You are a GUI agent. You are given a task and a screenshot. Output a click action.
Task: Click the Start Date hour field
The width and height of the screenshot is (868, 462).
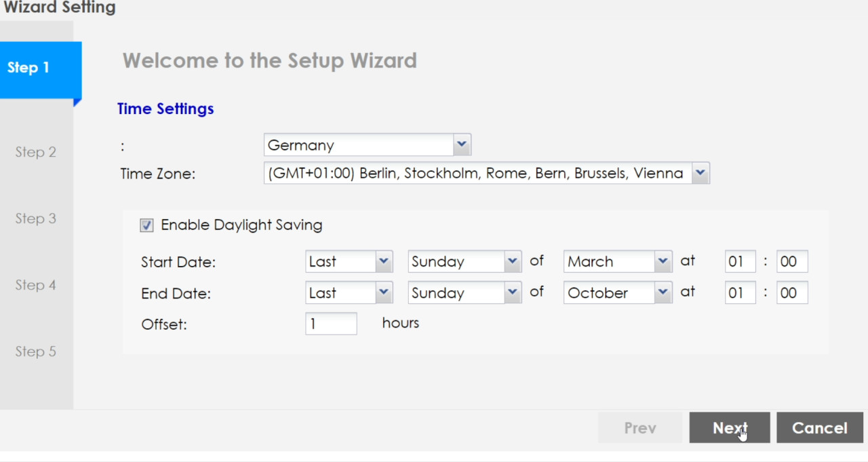pyautogui.click(x=740, y=262)
